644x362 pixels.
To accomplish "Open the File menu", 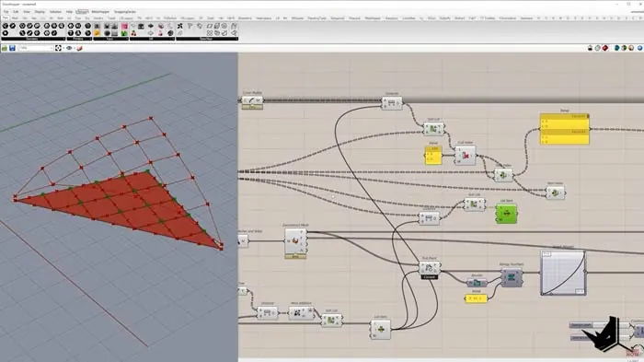I will [x=6, y=12].
